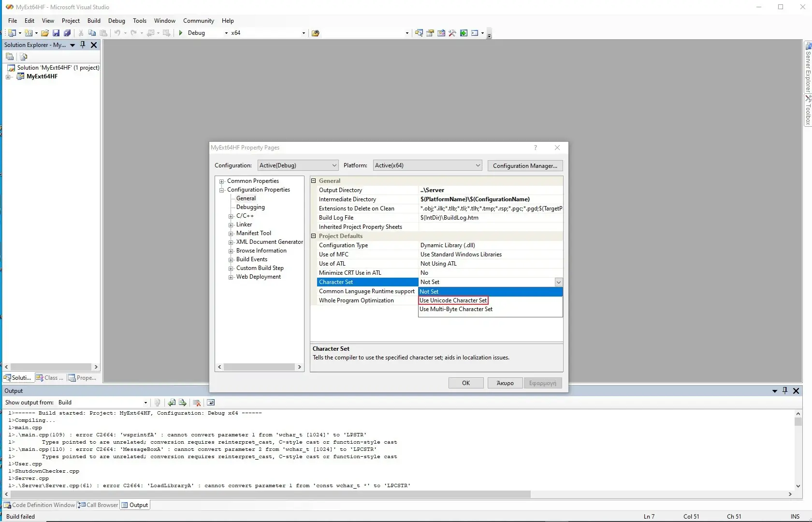Open the Community menu
This screenshot has height=522, width=812.
click(199, 21)
